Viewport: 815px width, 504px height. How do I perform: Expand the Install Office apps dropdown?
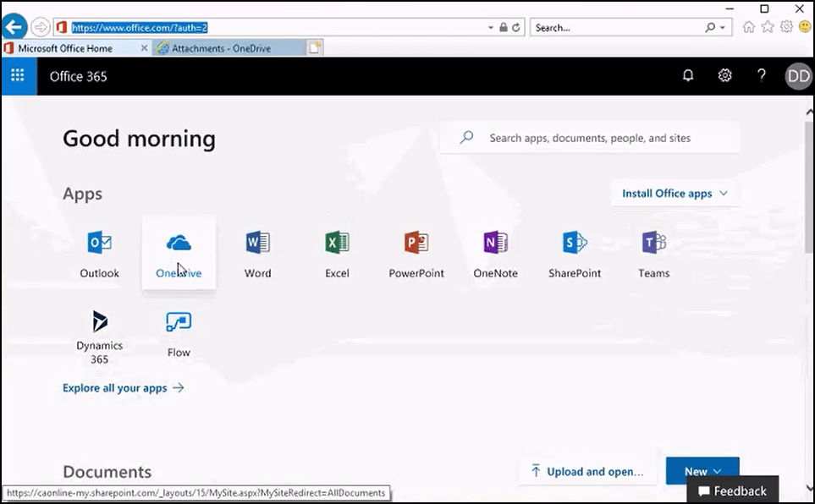pos(675,193)
